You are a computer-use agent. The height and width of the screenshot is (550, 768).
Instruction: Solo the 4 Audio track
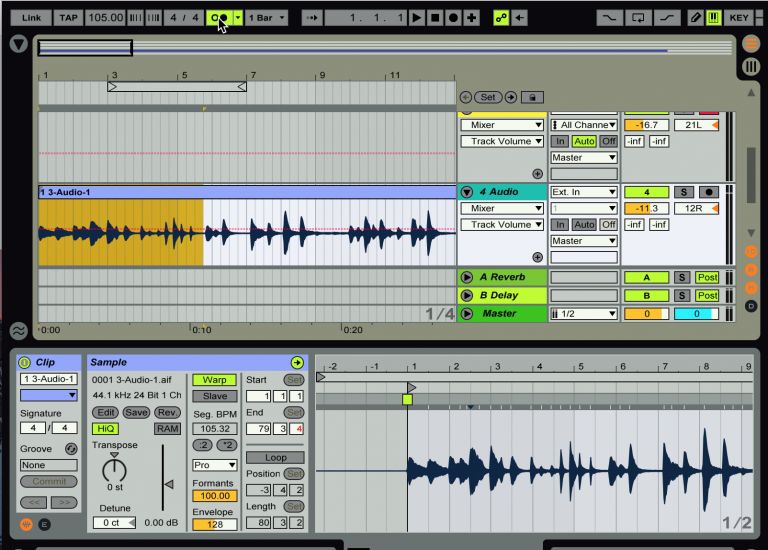684,192
